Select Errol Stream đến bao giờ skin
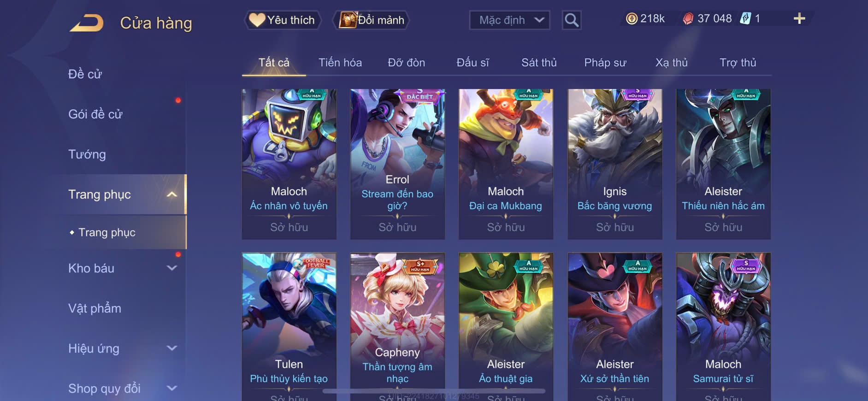This screenshot has width=868, height=401. [x=397, y=164]
